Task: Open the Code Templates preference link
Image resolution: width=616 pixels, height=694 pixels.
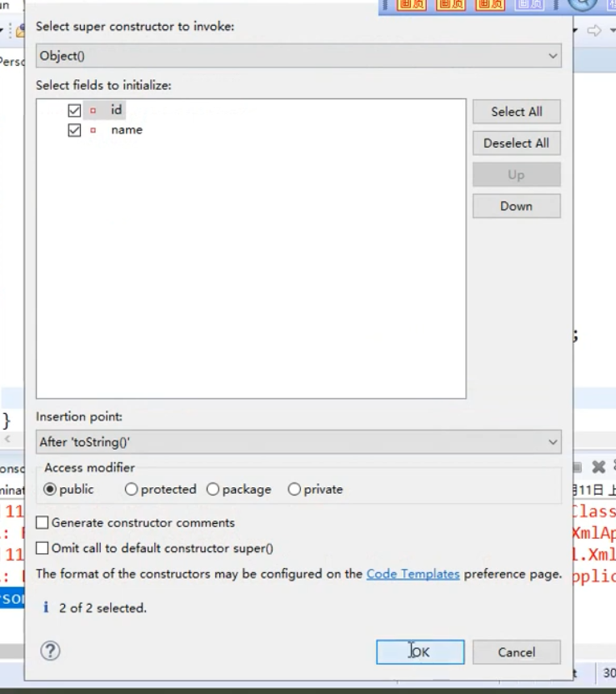Action: [x=413, y=574]
